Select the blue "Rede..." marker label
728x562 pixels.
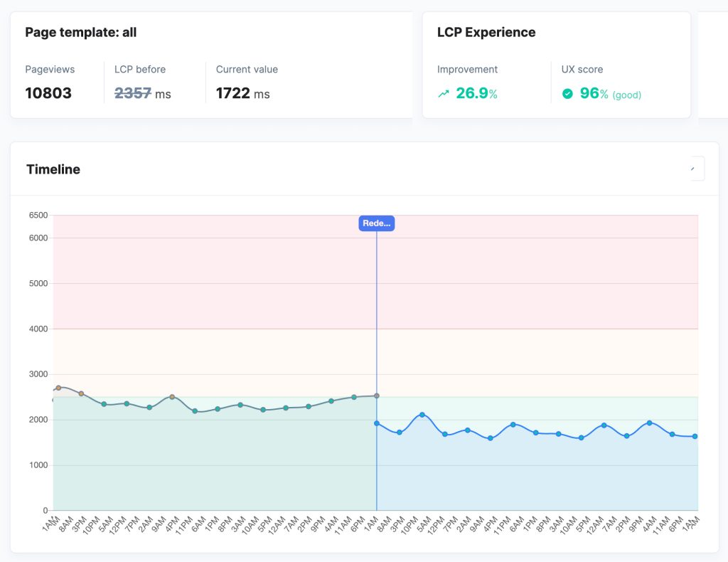click(376, 223)
